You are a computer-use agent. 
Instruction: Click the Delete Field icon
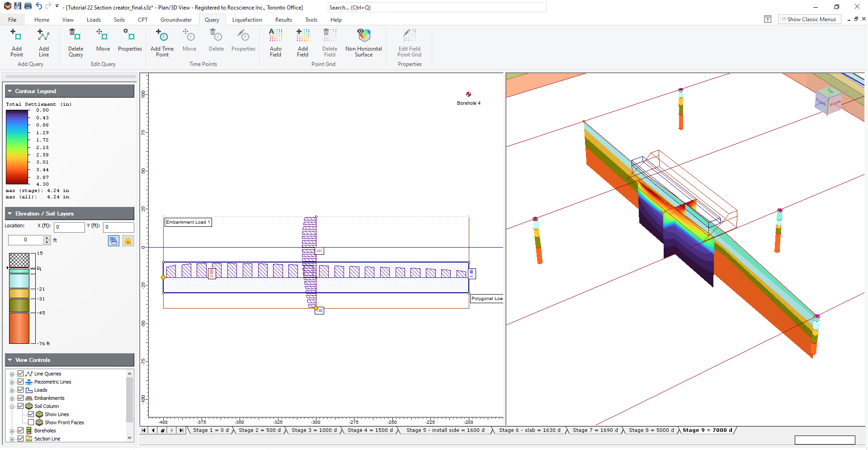[x=330, y=43]
